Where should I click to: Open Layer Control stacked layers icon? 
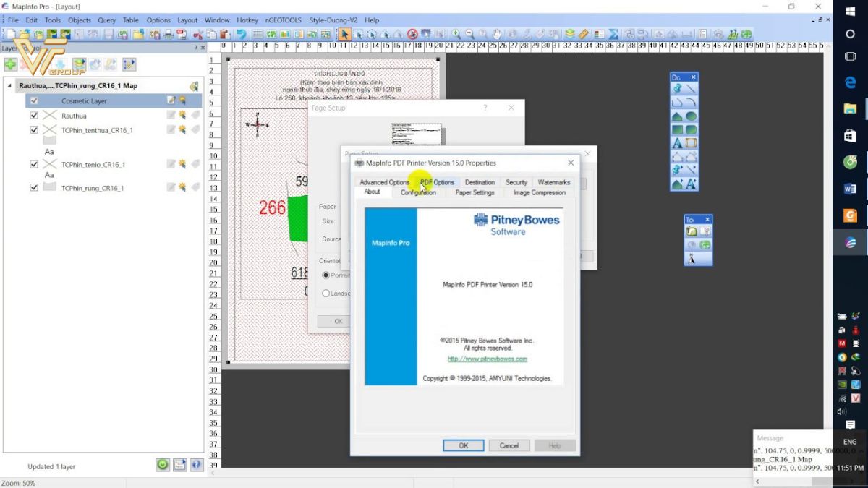(x=570, y=34)
